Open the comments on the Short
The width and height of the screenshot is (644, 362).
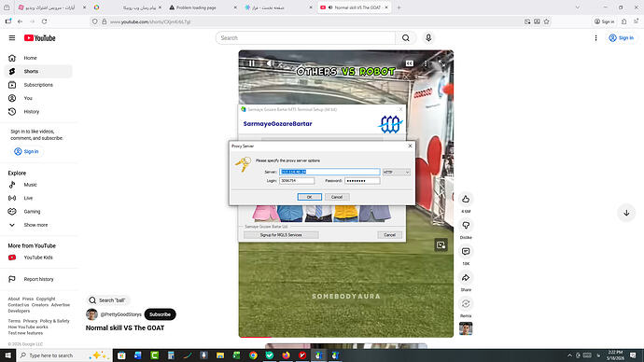pos(466,251)
